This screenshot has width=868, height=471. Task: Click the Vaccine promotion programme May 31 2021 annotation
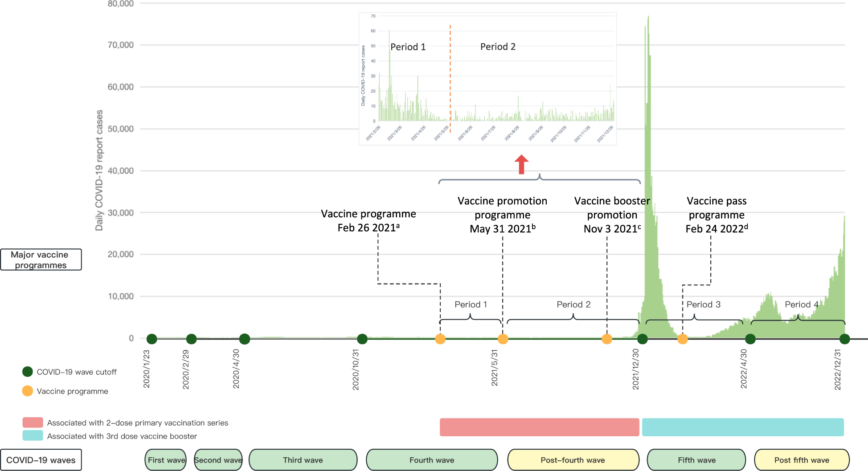tap(503, 215)
